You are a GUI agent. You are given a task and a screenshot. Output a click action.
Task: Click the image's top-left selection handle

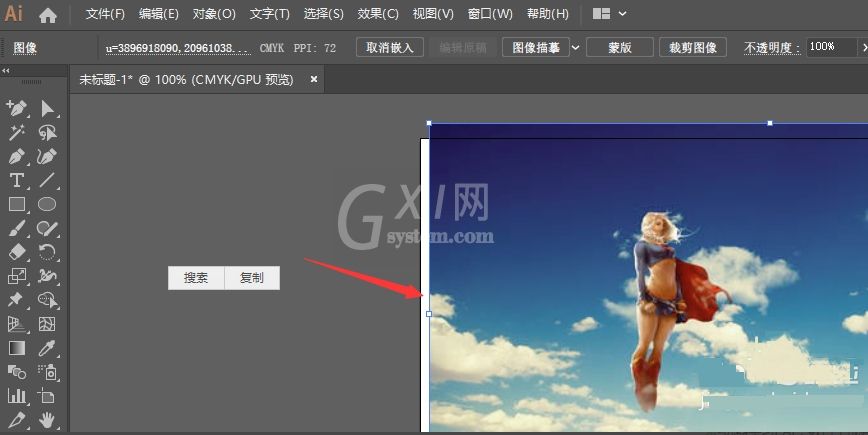[429, 123]
